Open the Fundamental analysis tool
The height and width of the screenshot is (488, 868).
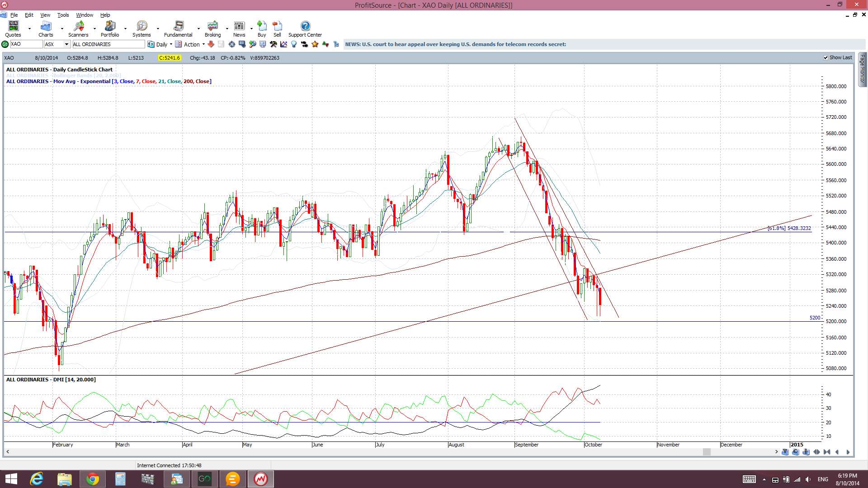point(178,29)
